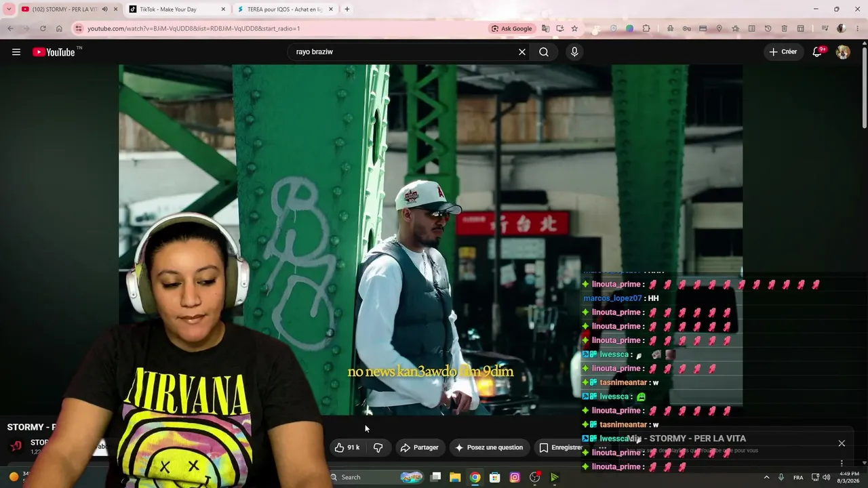Open YouTube notifications bell
The width and height of the screenshot is (868, 488).
point(818,52)
